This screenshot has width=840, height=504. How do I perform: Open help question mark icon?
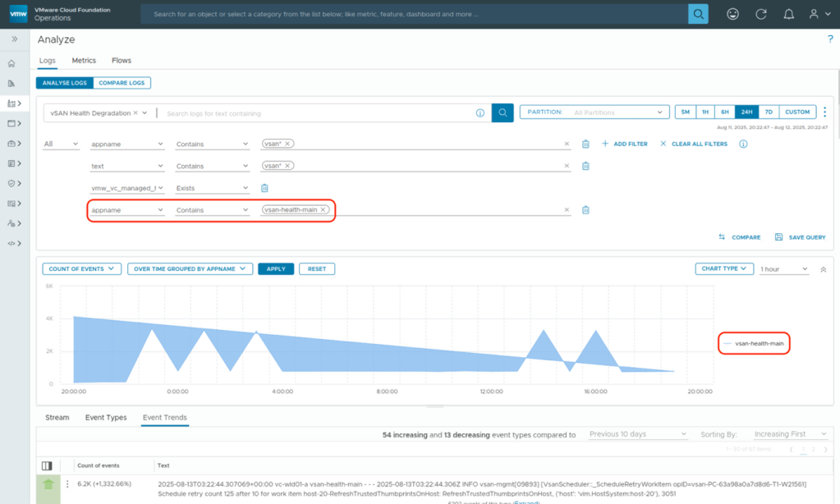830,39
